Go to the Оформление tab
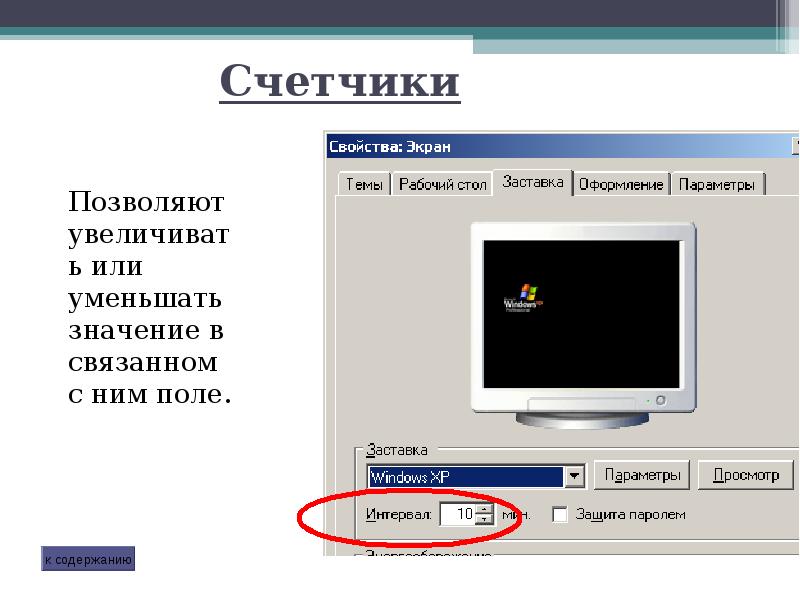The image size is (800, 600). (x=621, y=185)
